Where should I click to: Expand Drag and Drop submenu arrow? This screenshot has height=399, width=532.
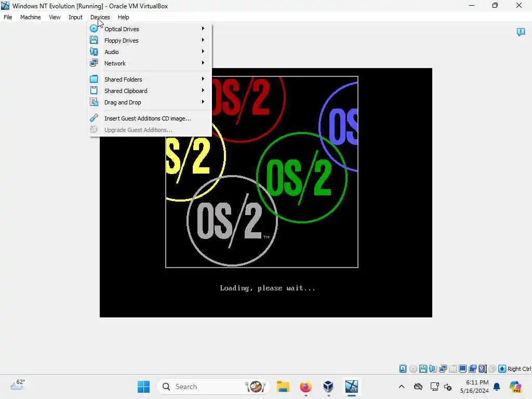coord(203,102)
